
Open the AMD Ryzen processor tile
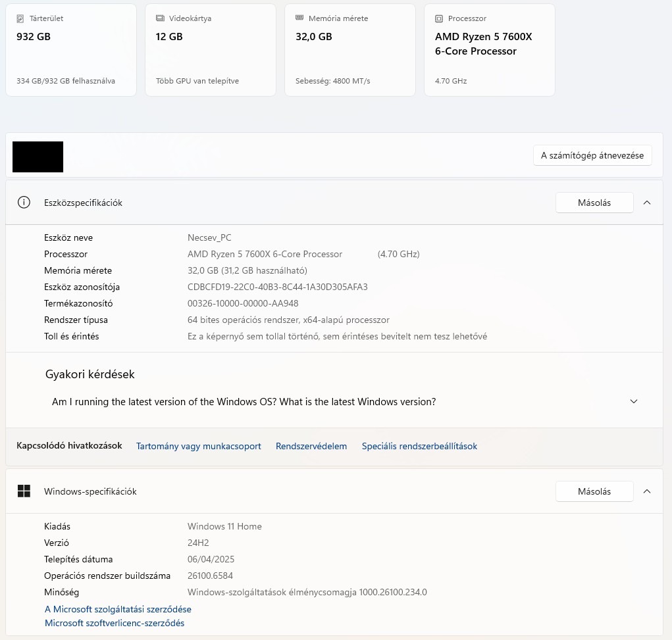pos(490,50)
